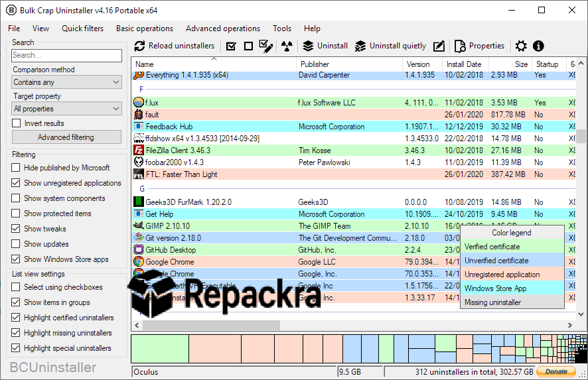Click the invert selection checkmark-pencil icon
This screenshot has height=380, width=588.
(266, 46)
